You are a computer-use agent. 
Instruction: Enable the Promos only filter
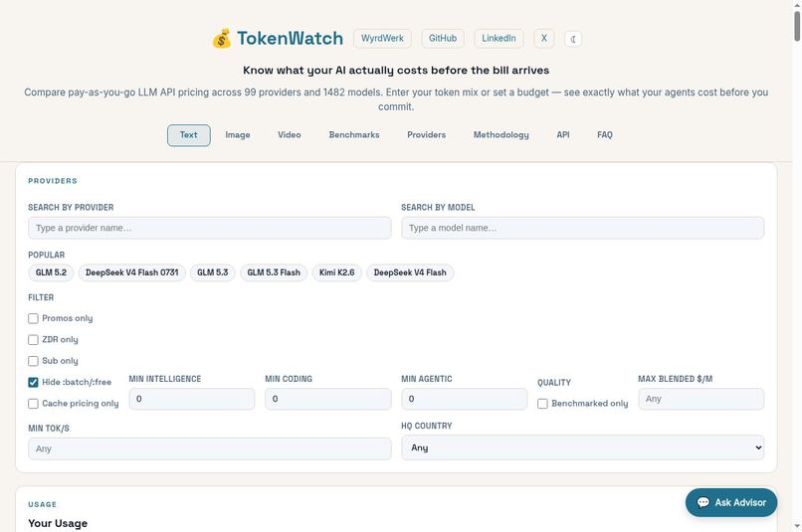tap(33, 318)
